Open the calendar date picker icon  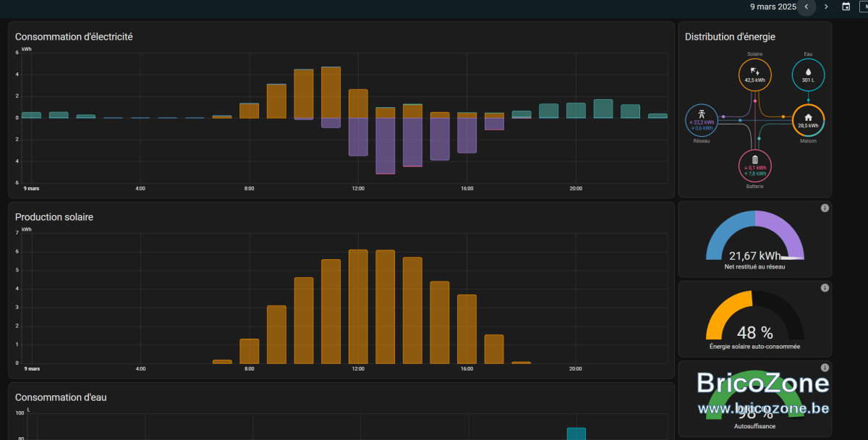pos(846,7)
